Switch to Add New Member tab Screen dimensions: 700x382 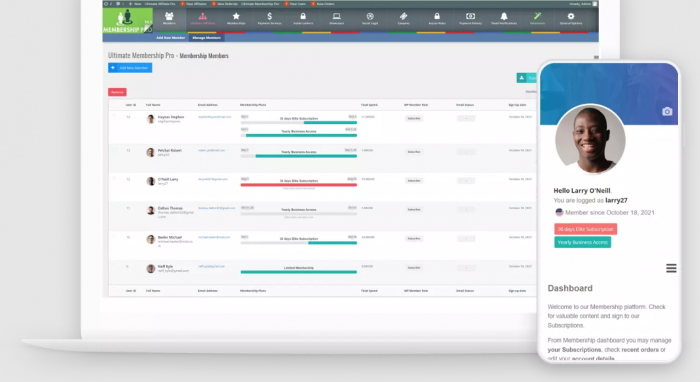(170, 38)
